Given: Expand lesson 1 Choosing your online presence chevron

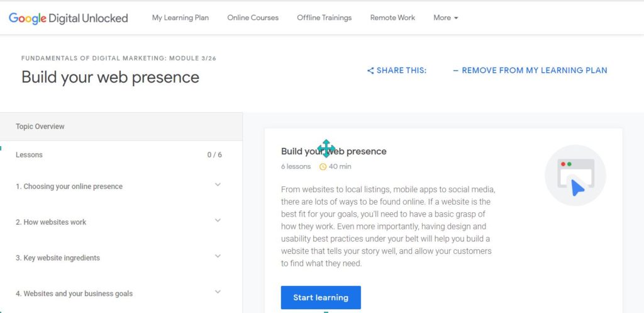Looking at the screenshot, I should (x=218, y=185).
